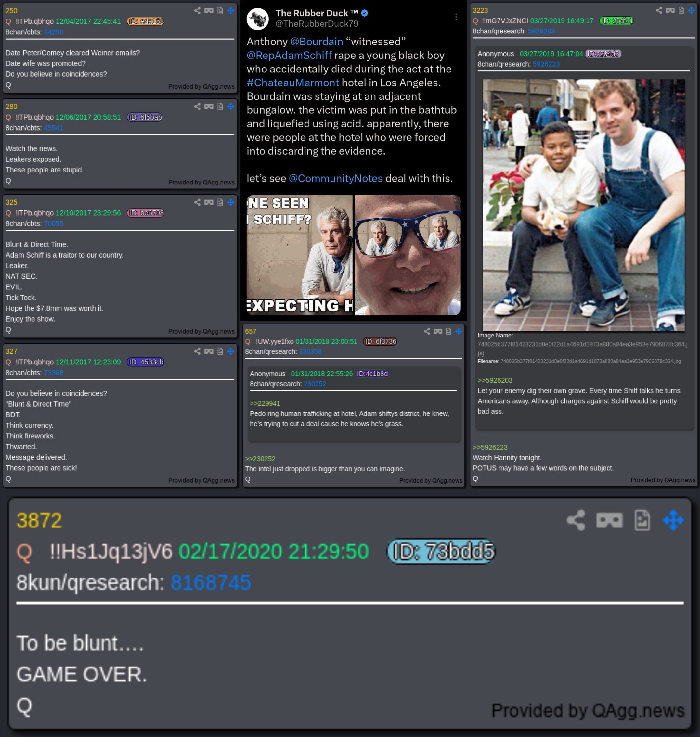Click the red ID 6f3736 badge

[380, 342]
